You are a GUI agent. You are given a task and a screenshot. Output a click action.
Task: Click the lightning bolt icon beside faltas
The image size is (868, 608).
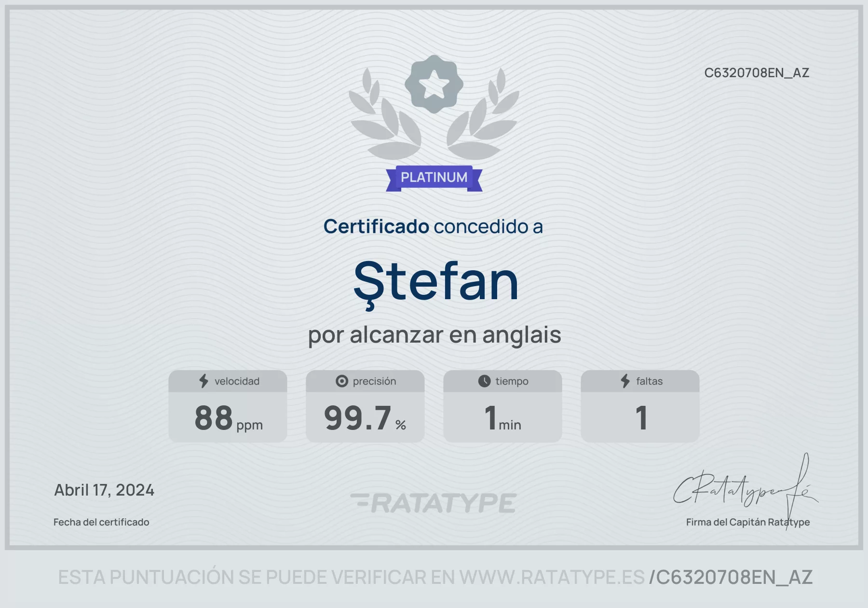click(625, 381)
